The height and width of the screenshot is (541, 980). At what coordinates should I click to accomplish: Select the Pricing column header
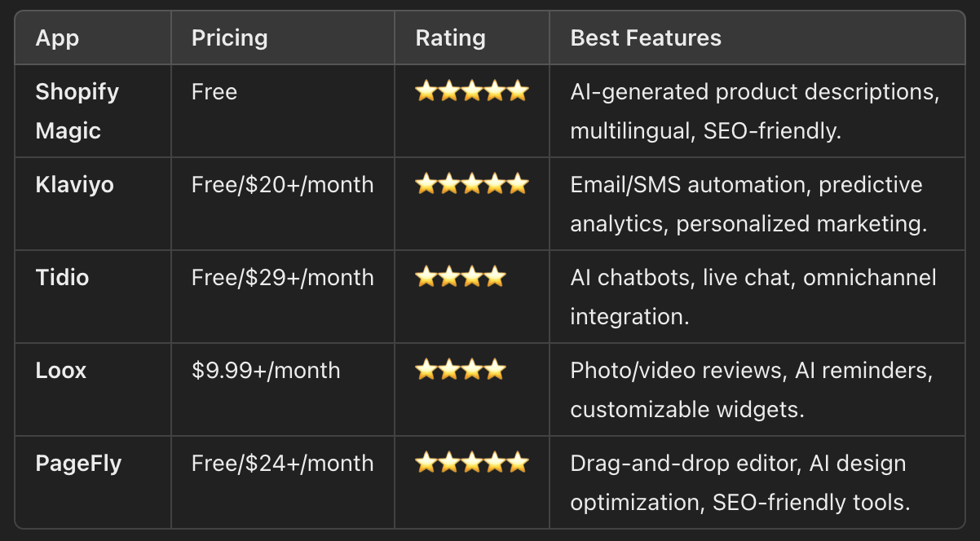(229, 37)
